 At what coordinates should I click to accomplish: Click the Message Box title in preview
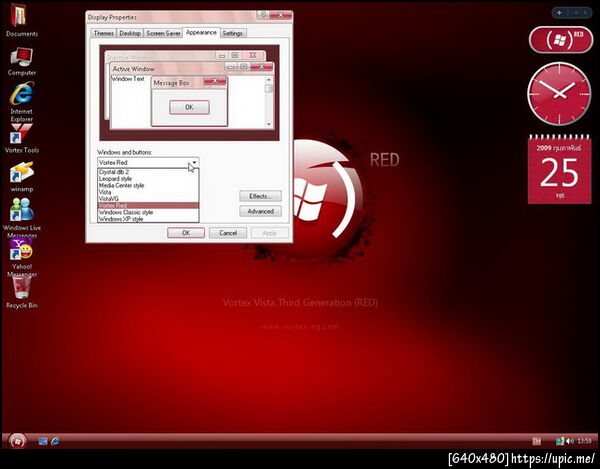[x=171, y=83]
